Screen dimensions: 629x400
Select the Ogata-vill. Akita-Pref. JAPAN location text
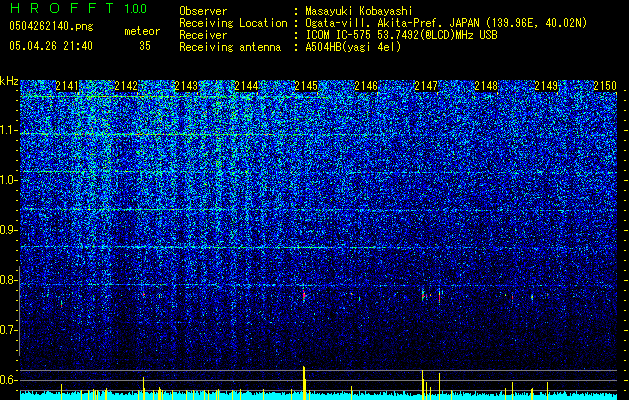tap(445, 23)
